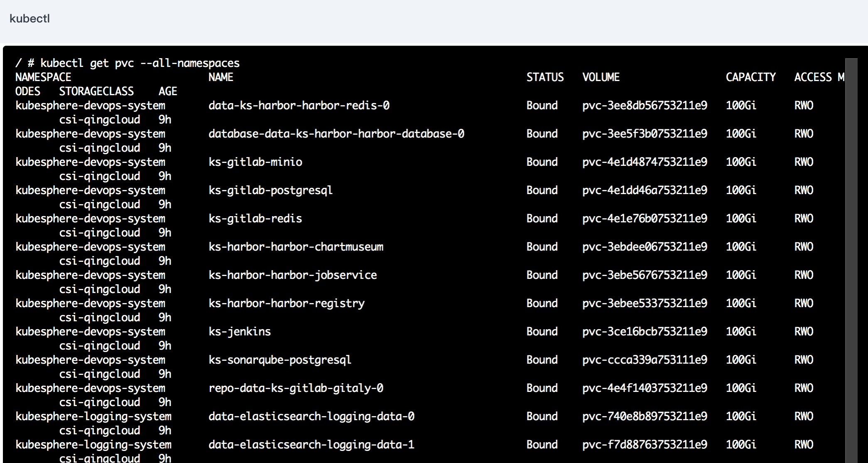Select the data-elasticsearch-logging-data-0 PVC entry
The height and width of the screenshot is (463, 868).
[x=313, y=416]
